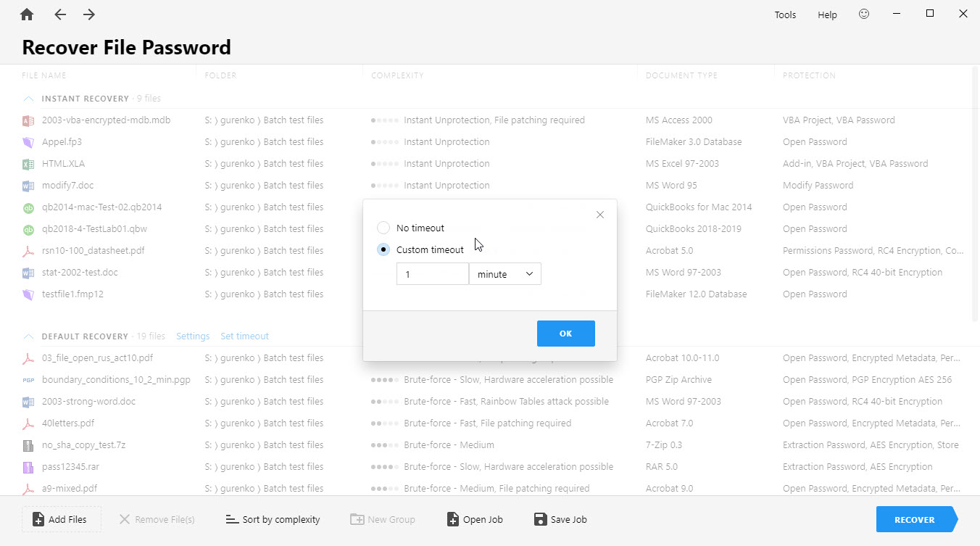Viewport: 980px width, 546px height.
Task: Click the Document Type column header
Action: tap(681, 75)
